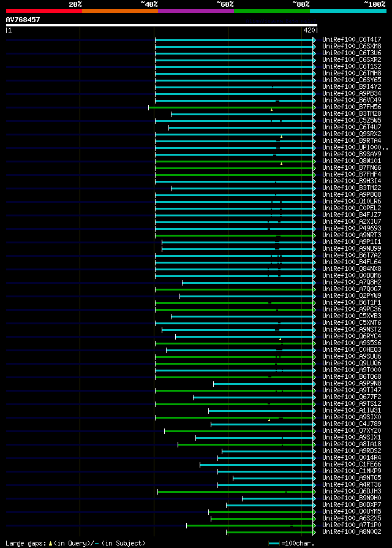Click UniRef100_A6S2X5 text
392x548 pixels.
point(352,518)
